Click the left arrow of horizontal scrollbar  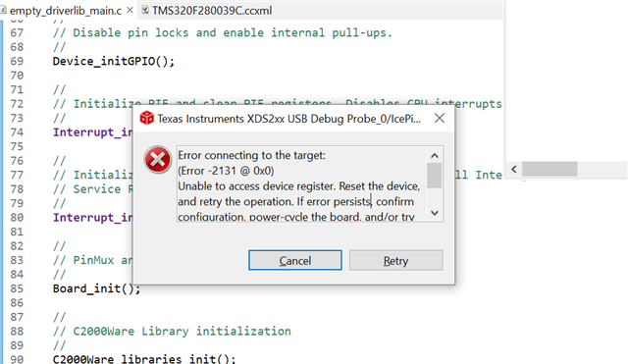point(514,169)
